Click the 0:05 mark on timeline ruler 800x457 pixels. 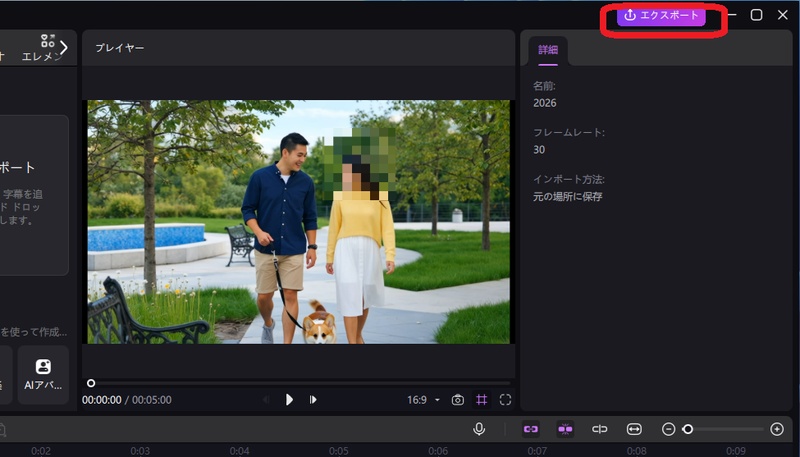click(x=338, y=451)
